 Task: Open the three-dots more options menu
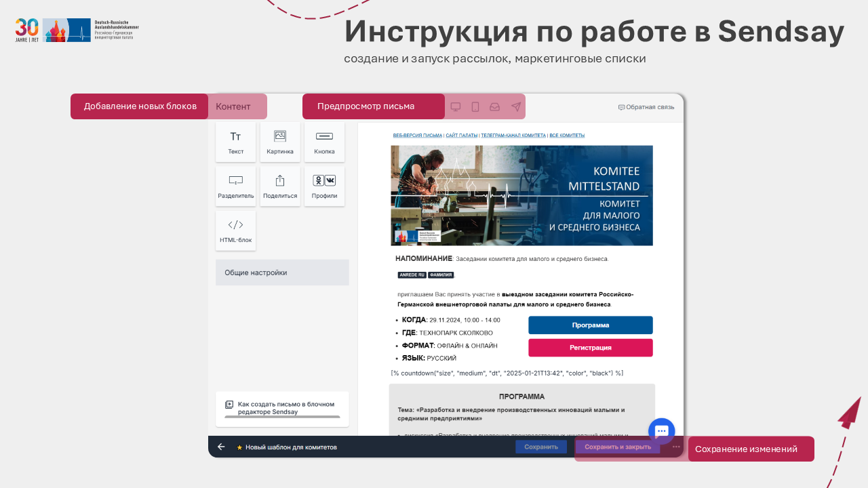point(676,447)
